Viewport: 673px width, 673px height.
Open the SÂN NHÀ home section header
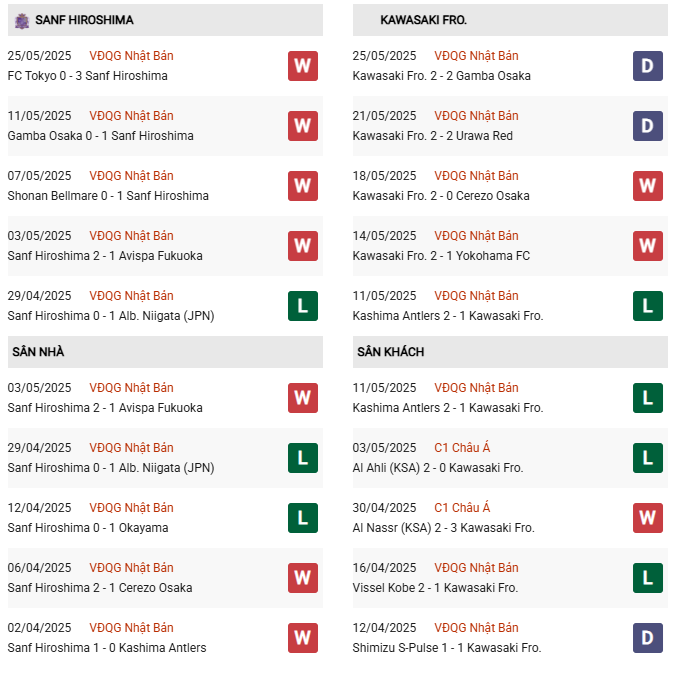(x=38, y=352)
